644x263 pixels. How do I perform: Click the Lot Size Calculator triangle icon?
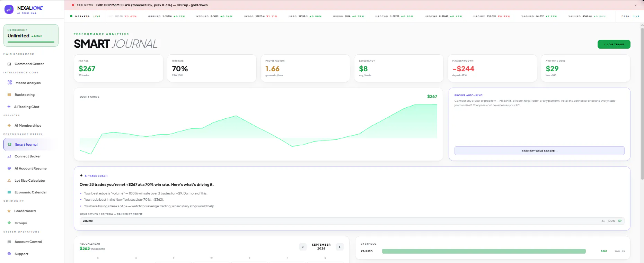click(x=9, y=180)
